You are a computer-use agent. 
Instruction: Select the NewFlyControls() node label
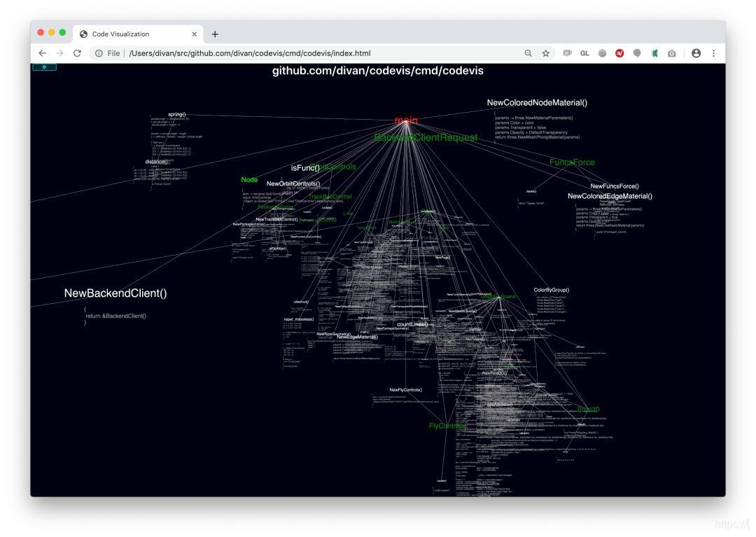click(x=405, y=390)
